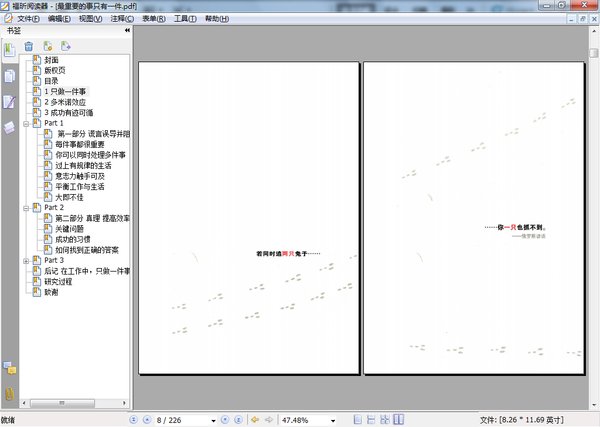Select the 致谢 bookmark
600x427 pixels.
[51, 292]
